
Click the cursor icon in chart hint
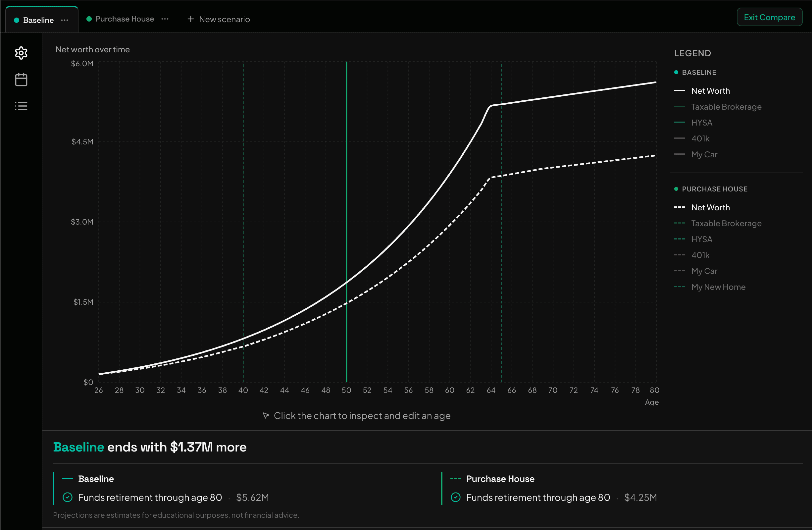click(266, 415)
